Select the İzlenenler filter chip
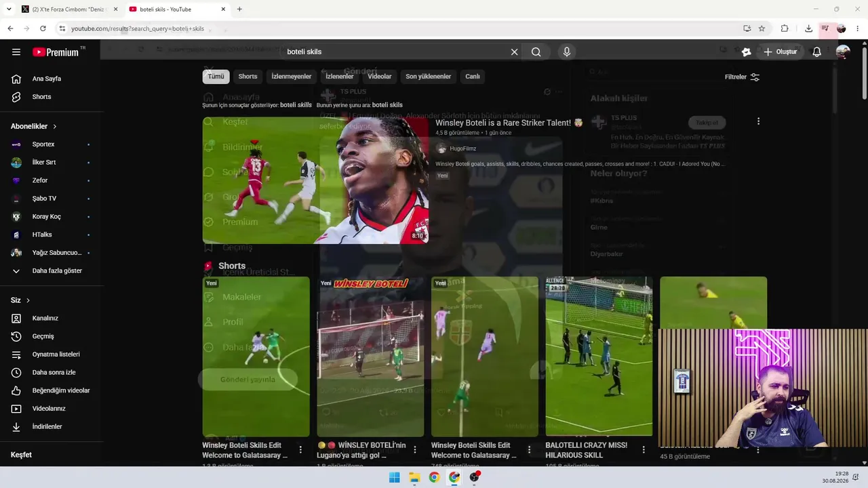Viewport: 868px width, 488px height. 340,77
